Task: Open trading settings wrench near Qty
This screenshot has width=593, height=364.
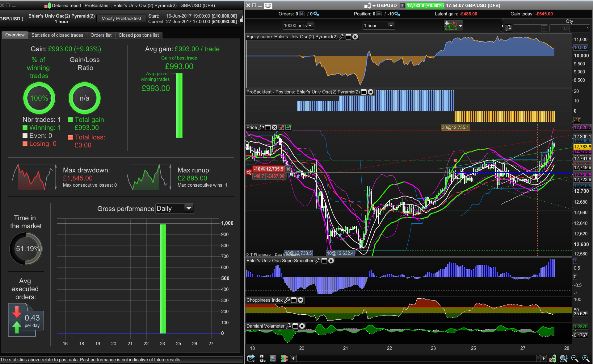Action: (508, 28)
